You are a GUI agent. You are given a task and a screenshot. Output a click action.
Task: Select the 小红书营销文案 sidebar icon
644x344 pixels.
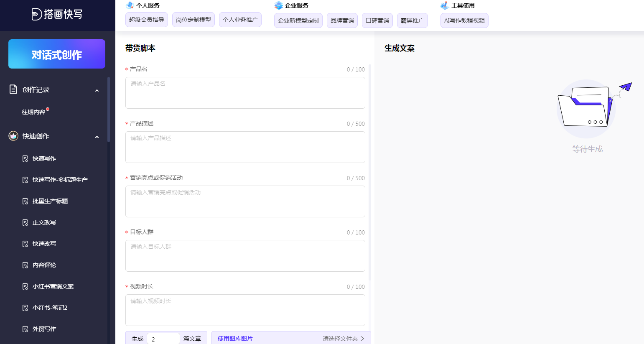(x=26, y=286)
